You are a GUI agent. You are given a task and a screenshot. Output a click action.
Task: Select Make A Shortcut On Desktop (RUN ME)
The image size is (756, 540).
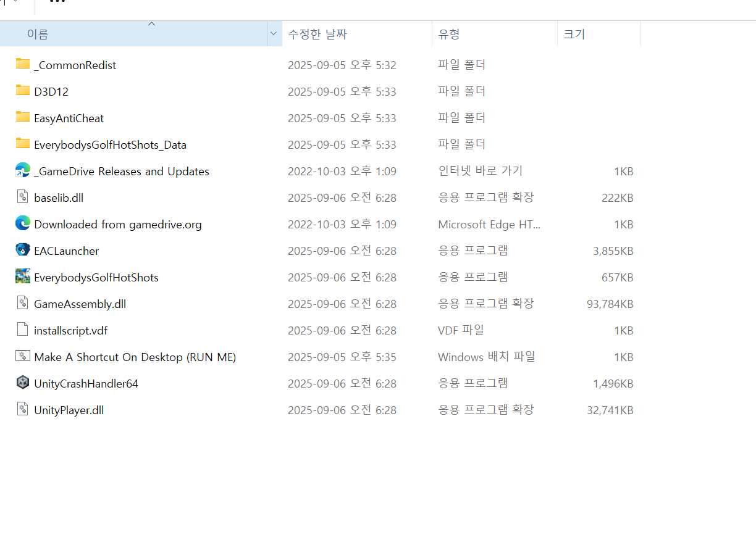pyautogui.click(x=135, y=357)
